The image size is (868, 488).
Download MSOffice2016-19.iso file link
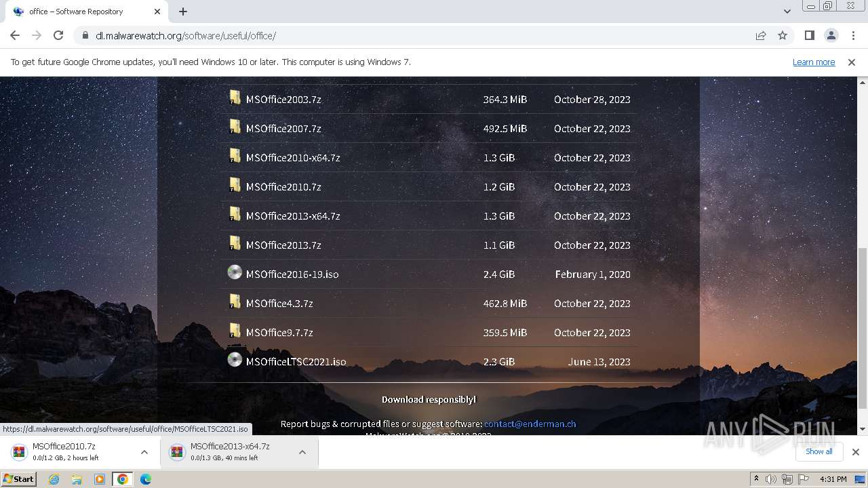pyautogui.click(x=292, y=274)
